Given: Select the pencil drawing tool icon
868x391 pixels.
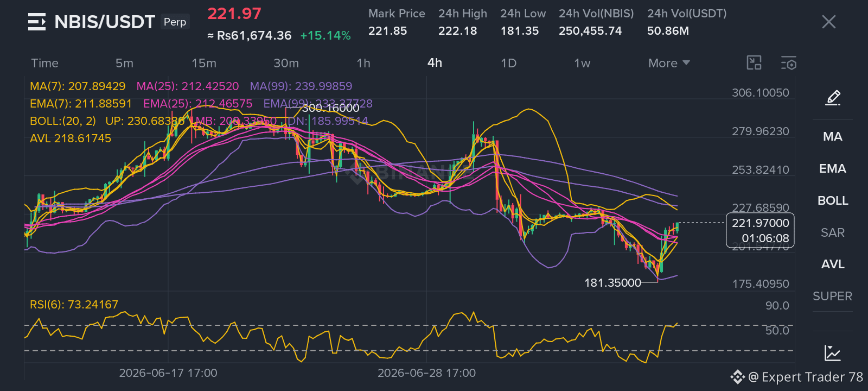Looking at the screenshot, I should 833,98.
